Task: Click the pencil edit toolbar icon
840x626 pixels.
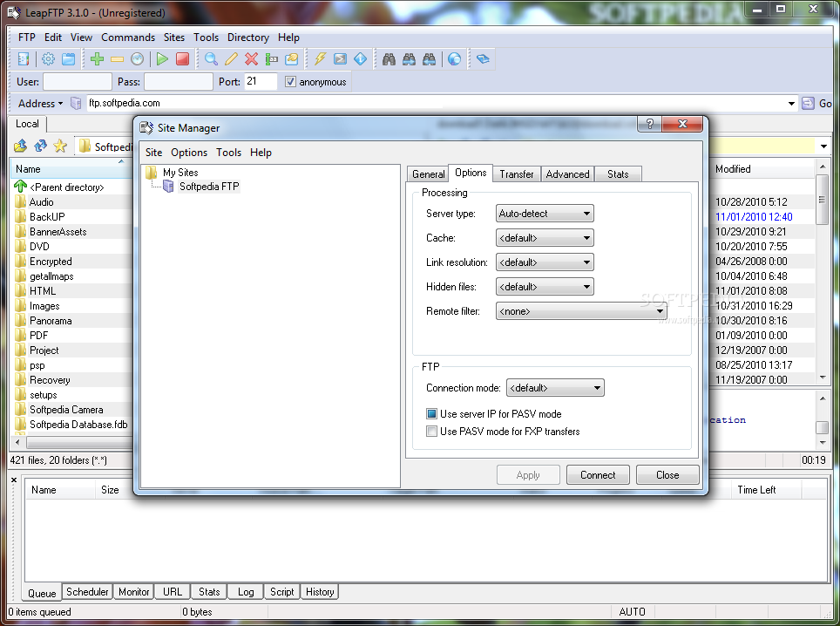Action: tap(231, 59)
